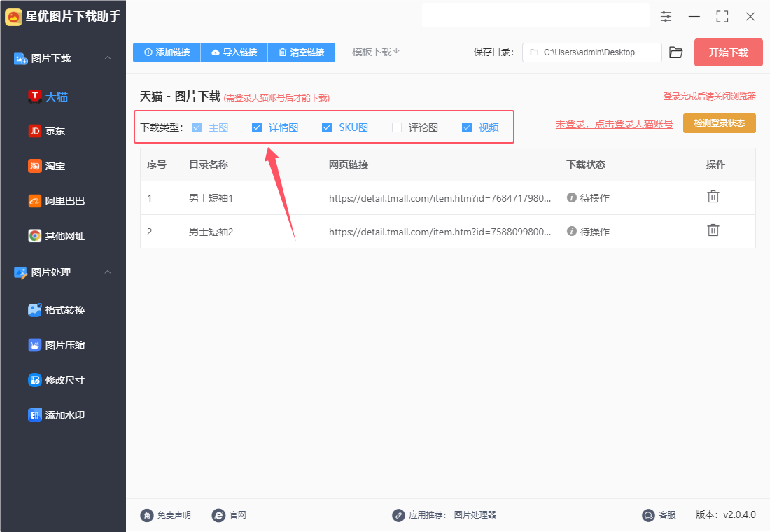This screenshot has width=770, height=532.
Task: Click the 添加水印 icon in sidebar
Action: pyautogui.click(x=34, y=415)
